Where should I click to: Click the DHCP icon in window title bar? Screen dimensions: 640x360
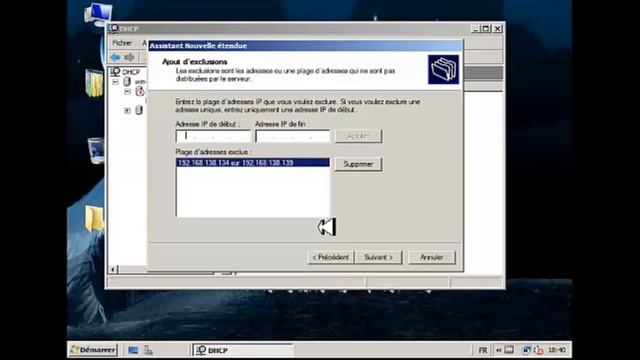pos(114,28)
